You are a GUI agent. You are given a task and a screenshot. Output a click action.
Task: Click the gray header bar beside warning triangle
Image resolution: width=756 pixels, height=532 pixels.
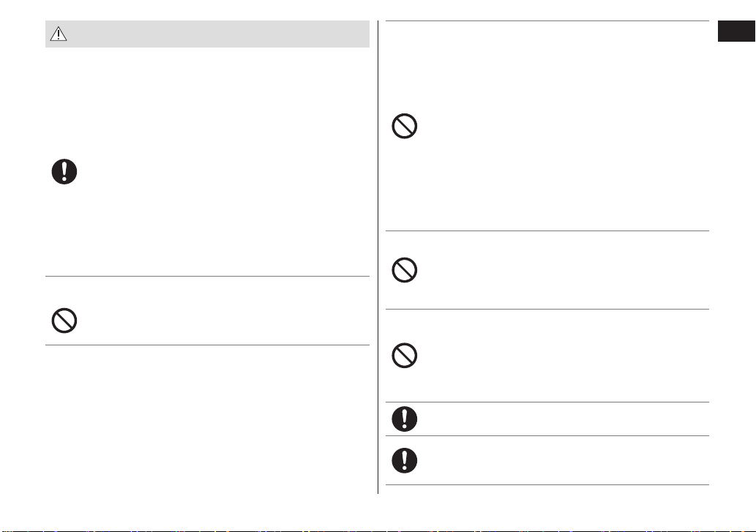(x=207, y=34)
